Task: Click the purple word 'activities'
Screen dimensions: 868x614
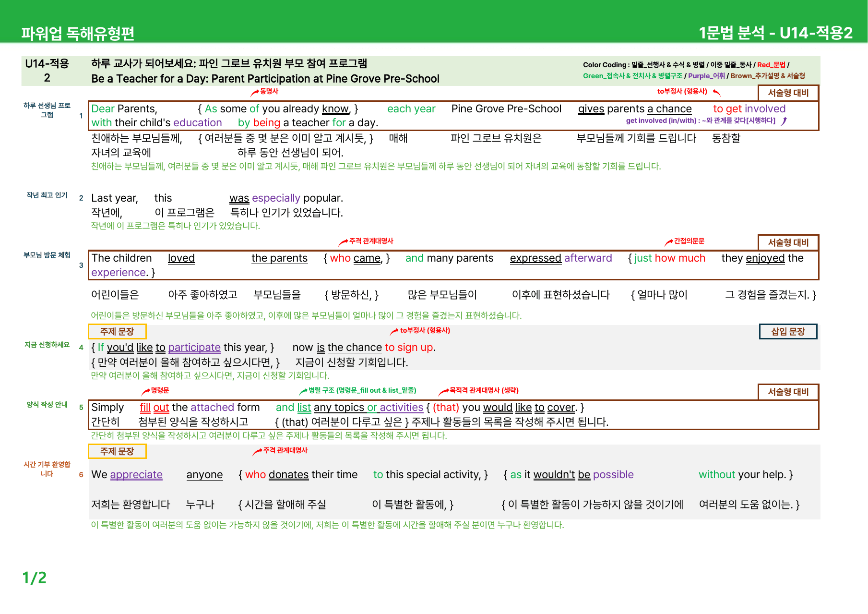Action: click(x=402, y=408)
